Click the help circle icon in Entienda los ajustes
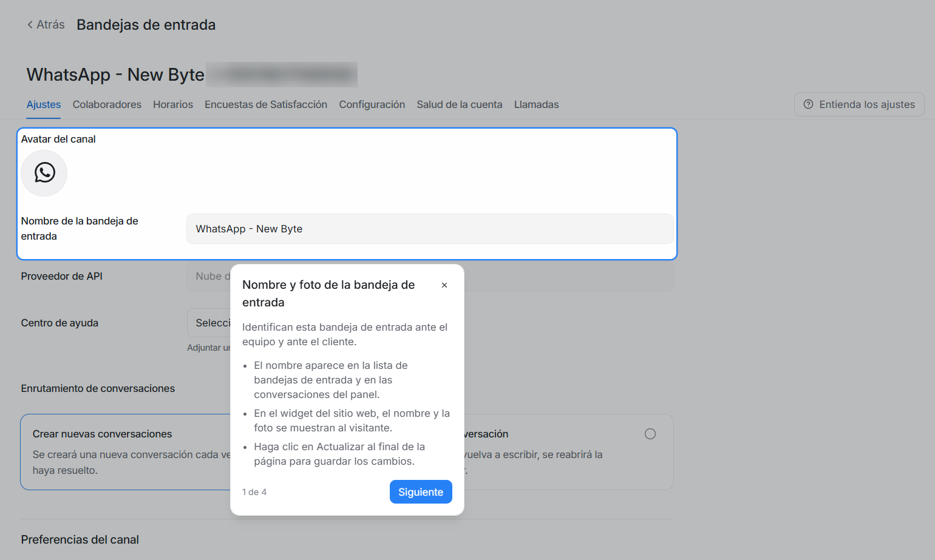This screenshot has height=560, width=935. point(808,104)
